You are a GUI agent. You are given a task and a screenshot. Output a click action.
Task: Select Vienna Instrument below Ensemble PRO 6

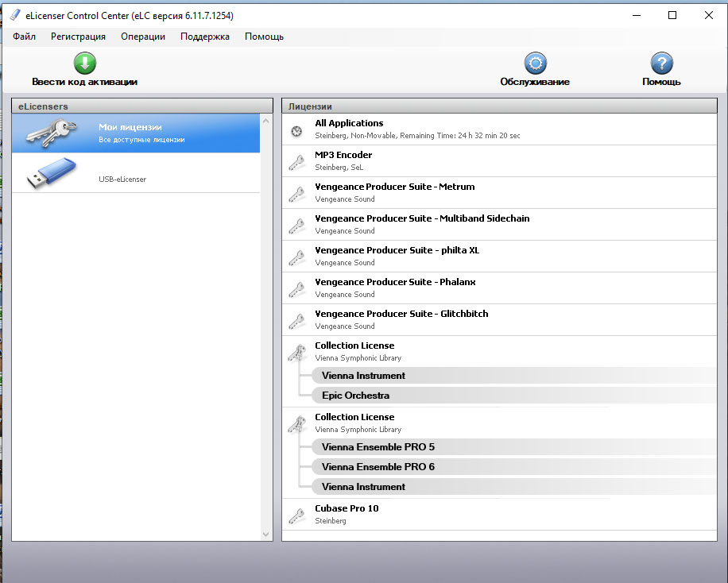(x=513, y=487)
